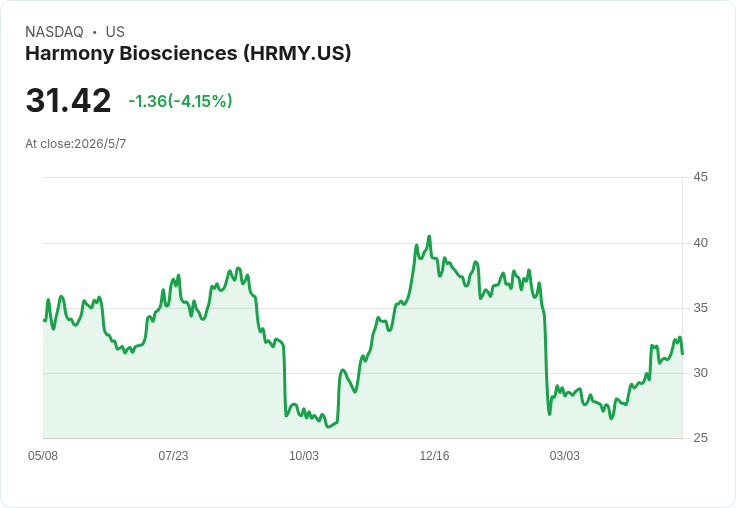The width and height of the screenshot is (736, 508).
Task: Click the chart's highest peak above 40
Action: tap(429, 237)
